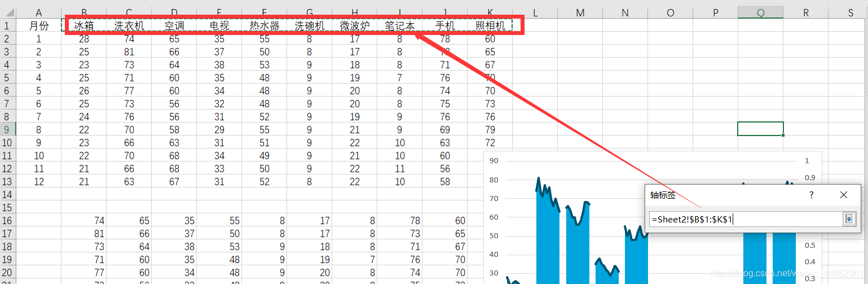868x284 pixels.
Task: Select cell H10 with value 22
Action: click(x=355, y=143)
